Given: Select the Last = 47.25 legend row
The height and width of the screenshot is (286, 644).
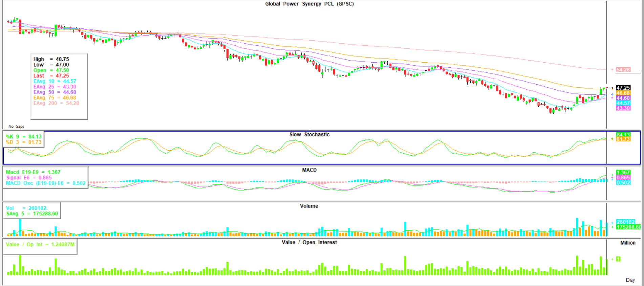Looking at the screenshot, I should click(51, 75).
